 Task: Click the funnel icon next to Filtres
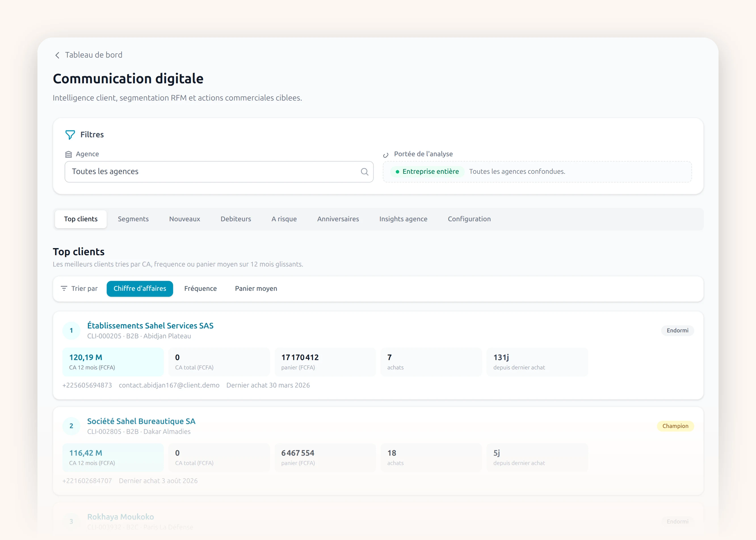pyautogui.click(x=70, y=135)
